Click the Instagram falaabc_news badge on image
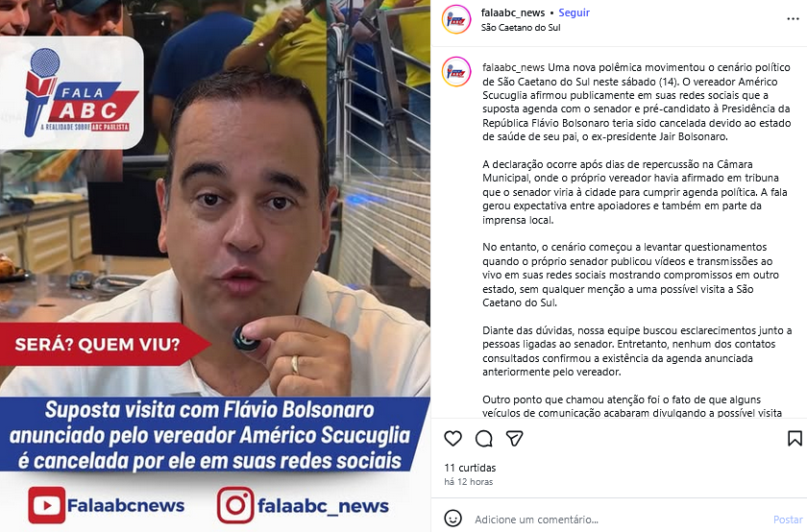 point(303,505)
